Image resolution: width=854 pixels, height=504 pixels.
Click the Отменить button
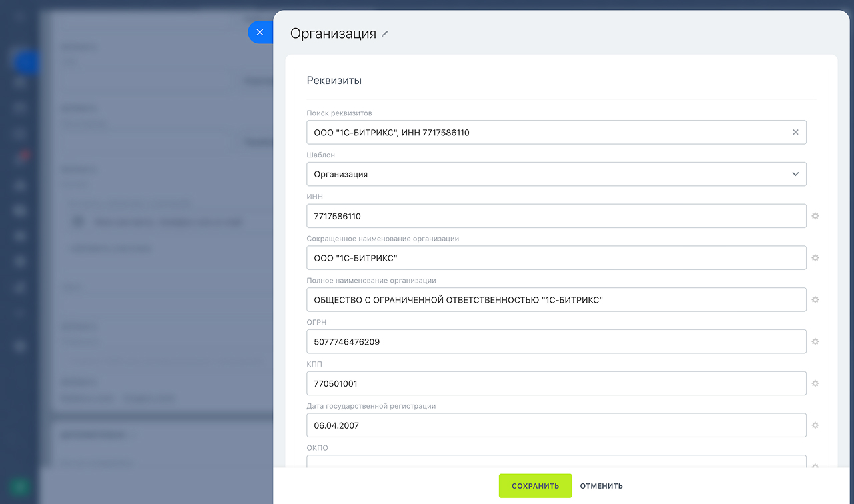[x=601, y=486]
